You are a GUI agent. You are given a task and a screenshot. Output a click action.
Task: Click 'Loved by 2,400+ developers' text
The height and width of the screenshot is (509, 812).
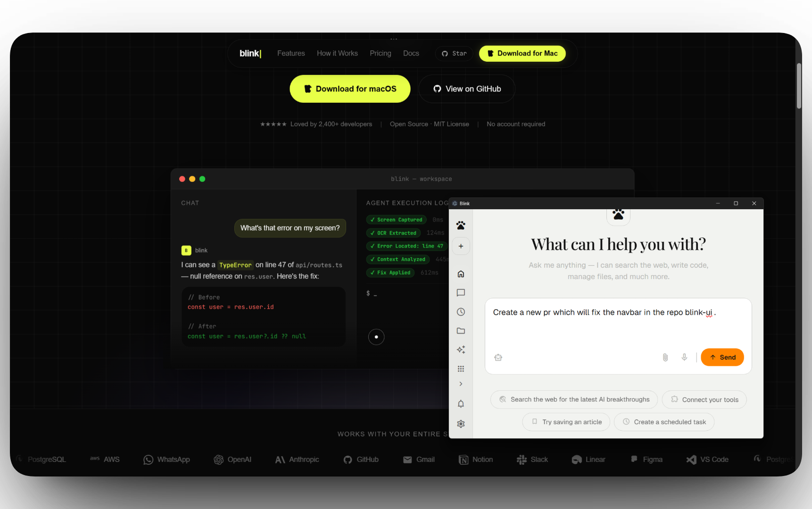point(331,124)
